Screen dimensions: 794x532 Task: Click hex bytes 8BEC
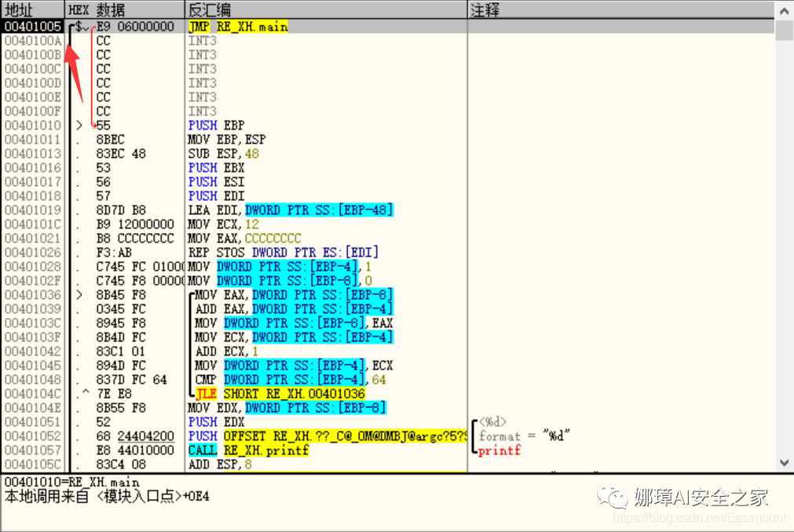click(x=111, y=140)
